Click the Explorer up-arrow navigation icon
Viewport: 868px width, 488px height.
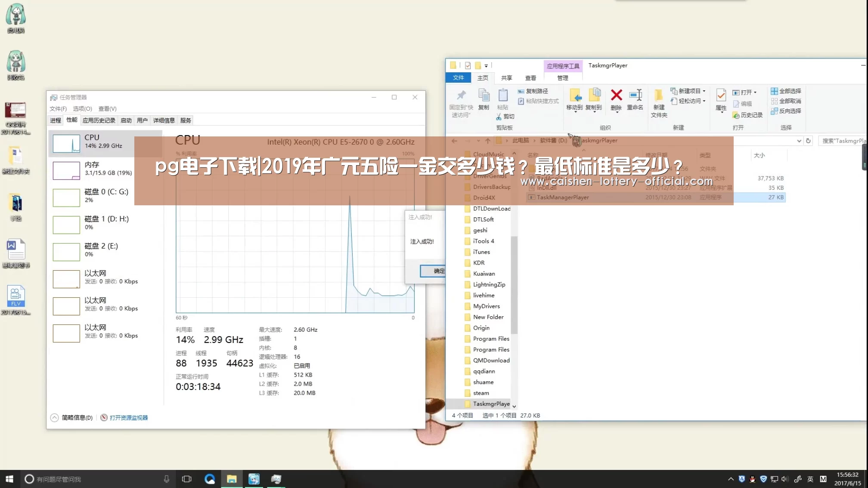point(488,141)
